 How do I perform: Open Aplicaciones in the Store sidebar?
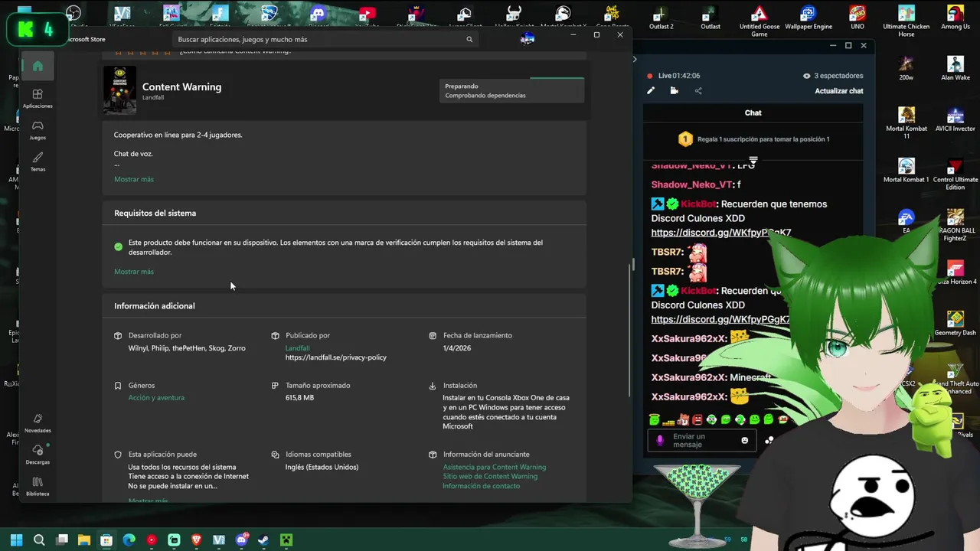click(38, 98)
